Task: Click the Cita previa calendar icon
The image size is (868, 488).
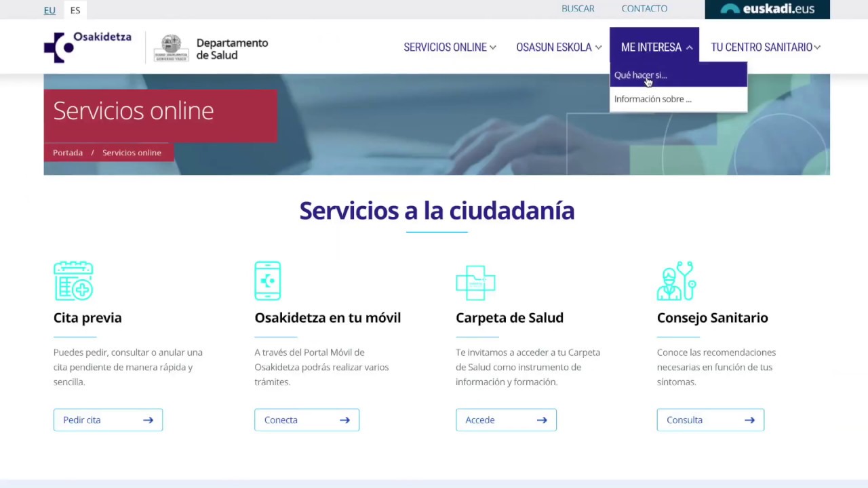Action: (x=73, y=281)
